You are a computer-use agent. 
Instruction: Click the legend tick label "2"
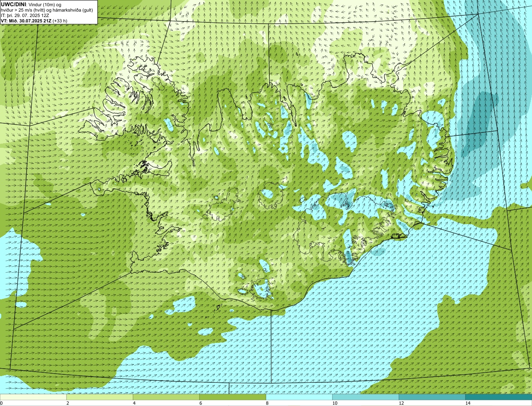point(67,403)
